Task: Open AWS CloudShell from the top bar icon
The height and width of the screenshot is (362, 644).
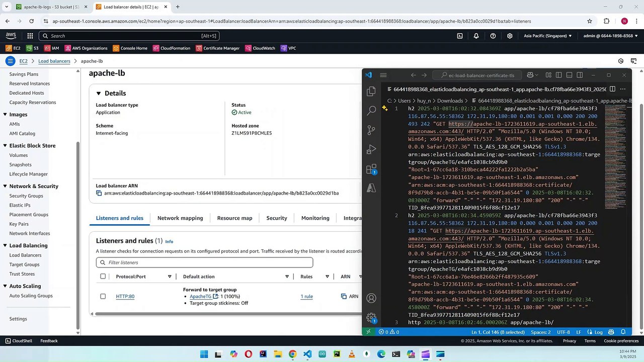Action: pos(460,36)
